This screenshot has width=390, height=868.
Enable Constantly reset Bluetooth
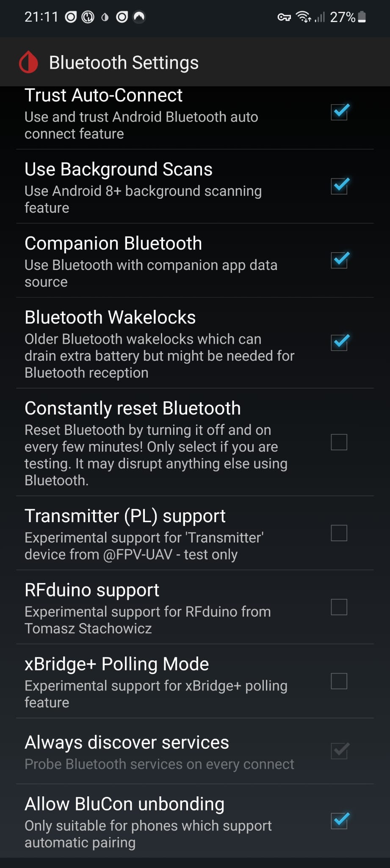pyautogui.click(x=339, y=442)
